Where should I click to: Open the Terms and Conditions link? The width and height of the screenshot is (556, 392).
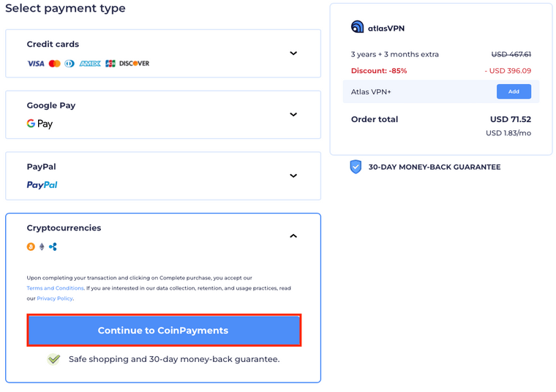56,288
